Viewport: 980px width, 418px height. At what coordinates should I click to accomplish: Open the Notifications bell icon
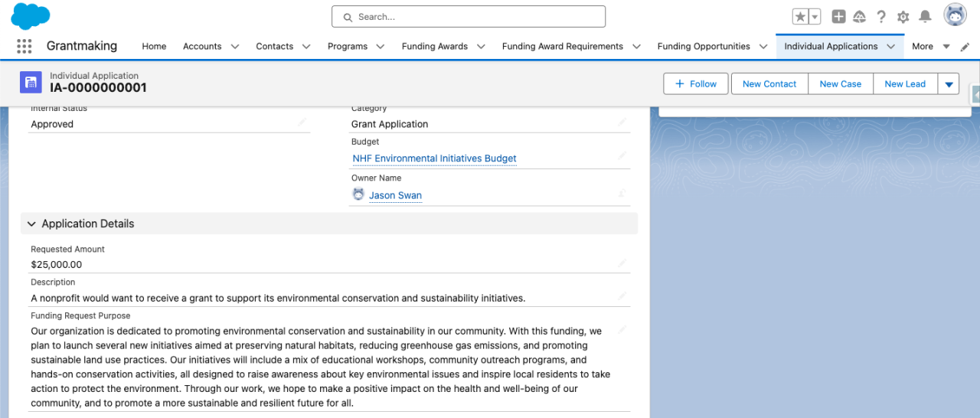[x=925, y=17]
